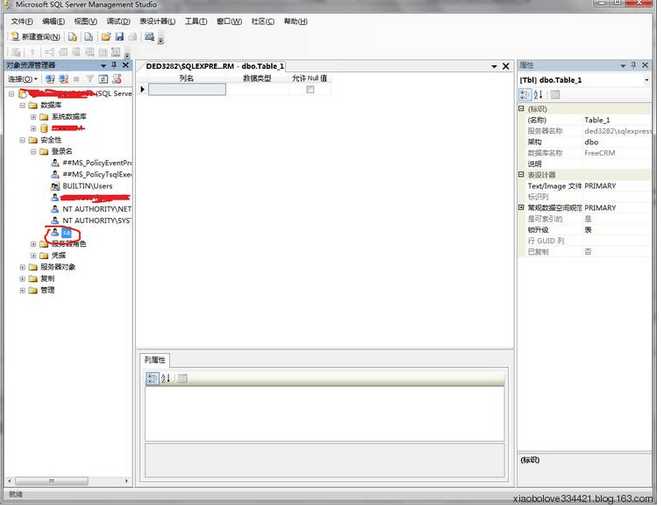Close the dbo.Table_1 document with the X
Viewport: 661px width, 506px height.
[506, 67]
